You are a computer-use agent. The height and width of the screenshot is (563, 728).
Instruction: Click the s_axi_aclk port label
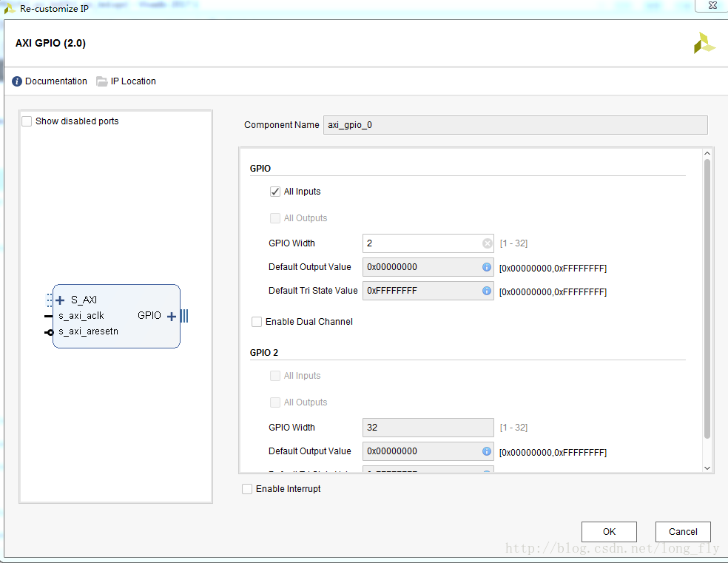pos(81,316)
